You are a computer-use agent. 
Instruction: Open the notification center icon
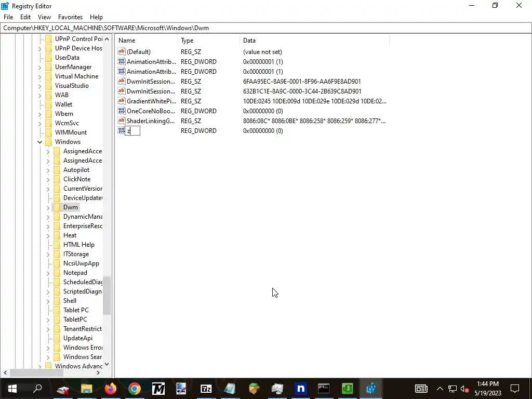pos(515,389)
